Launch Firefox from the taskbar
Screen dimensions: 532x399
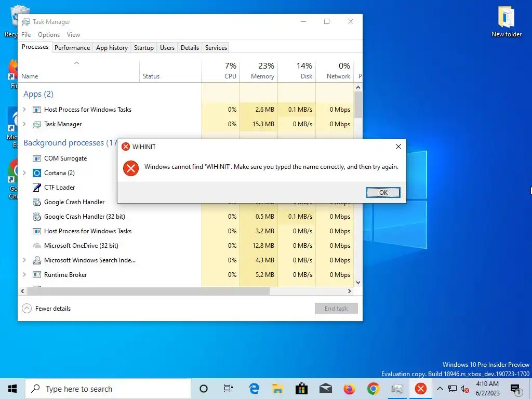349,389
